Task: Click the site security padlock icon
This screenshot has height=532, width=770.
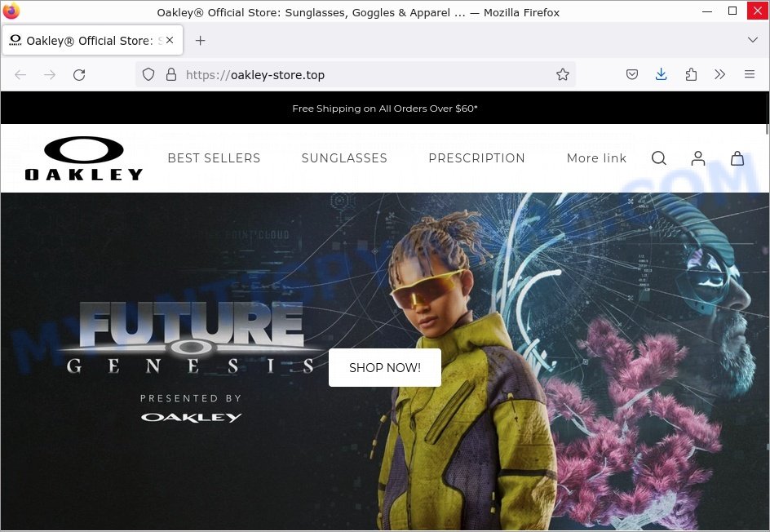Action: [171, 75]
